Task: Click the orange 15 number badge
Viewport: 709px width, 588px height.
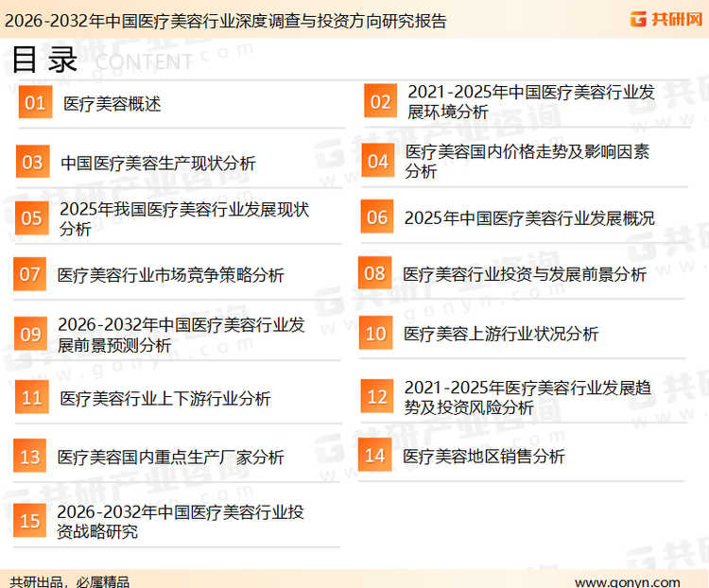Action: (30, 520)
